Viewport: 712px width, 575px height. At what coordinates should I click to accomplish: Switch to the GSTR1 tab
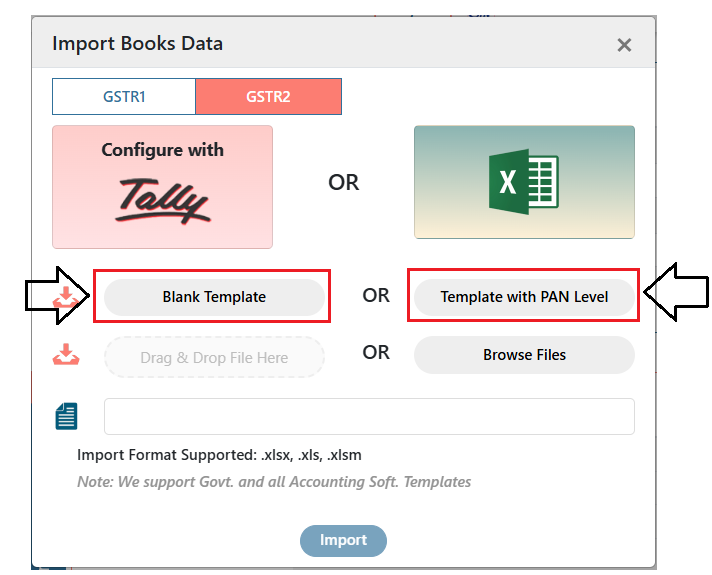click(x=124, y=96)
